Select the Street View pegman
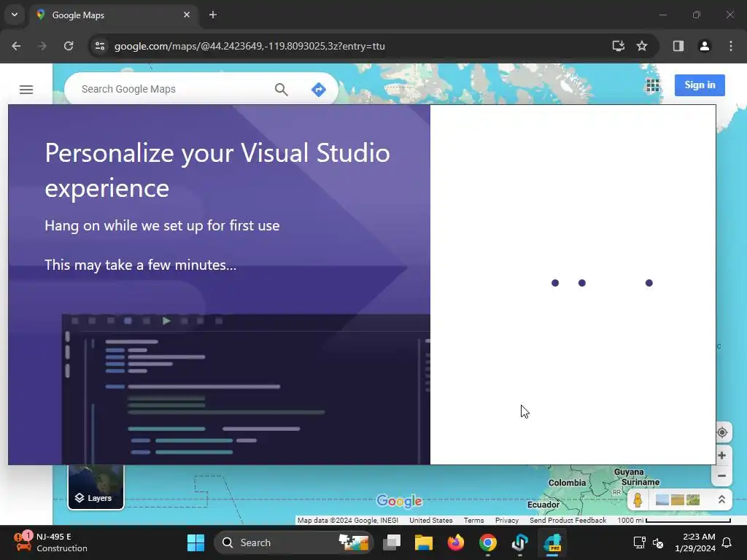Image resolution: width=747 pixels, height=560 pixels. click(638, 500)
